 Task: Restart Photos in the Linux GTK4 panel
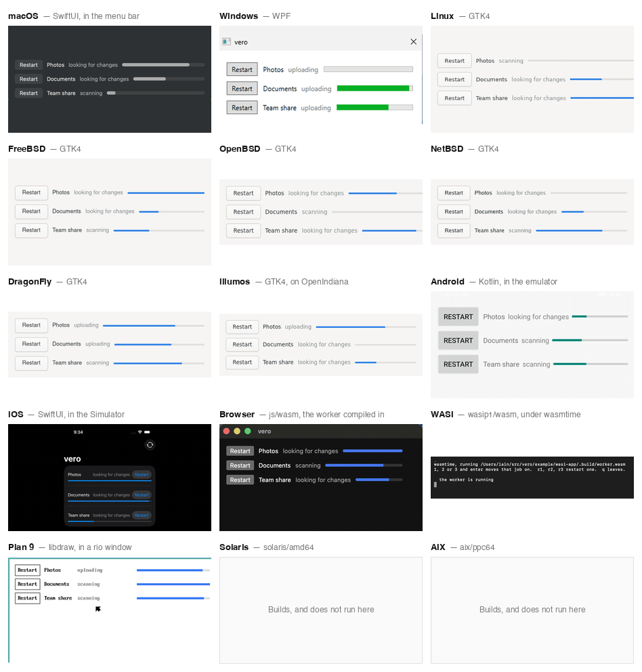click(x=454, y=61)
